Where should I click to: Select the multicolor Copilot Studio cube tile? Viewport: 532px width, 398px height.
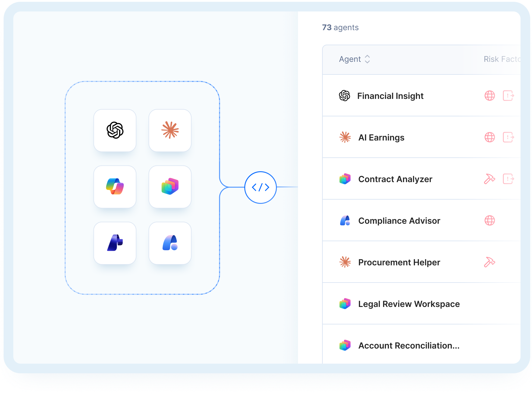(170, 187)
